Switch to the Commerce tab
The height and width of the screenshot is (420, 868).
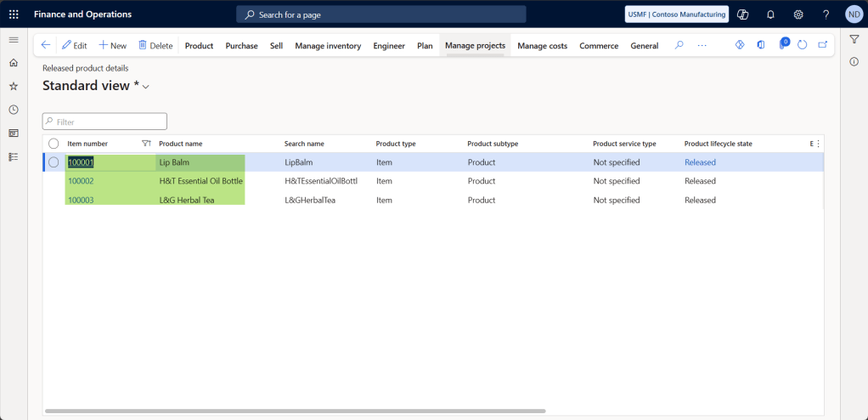click(x=599, y=46)
